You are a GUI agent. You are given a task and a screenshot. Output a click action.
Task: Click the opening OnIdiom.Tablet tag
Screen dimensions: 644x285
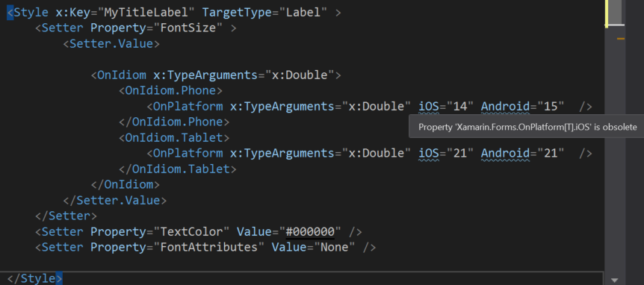(174, 137)
